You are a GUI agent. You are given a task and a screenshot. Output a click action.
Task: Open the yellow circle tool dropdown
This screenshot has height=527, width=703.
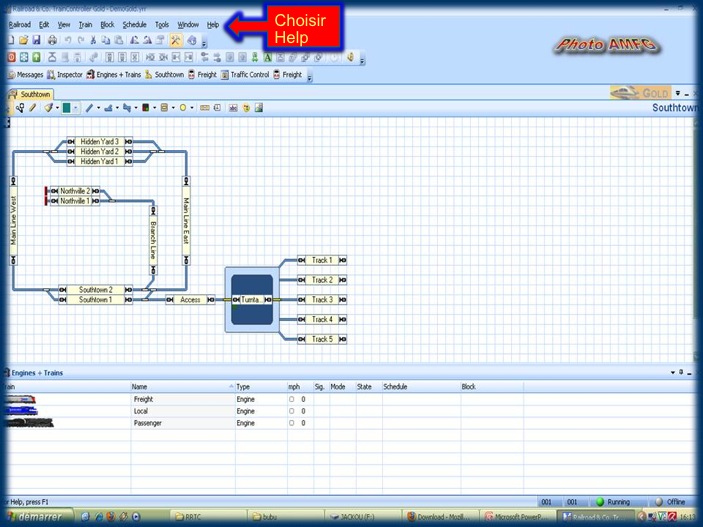coord(192,108)
